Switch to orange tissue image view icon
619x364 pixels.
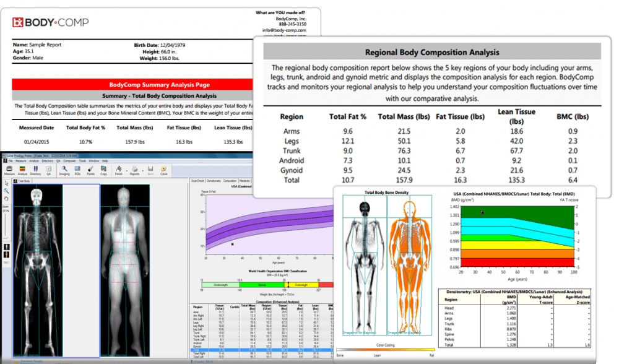tap(6, 254)
